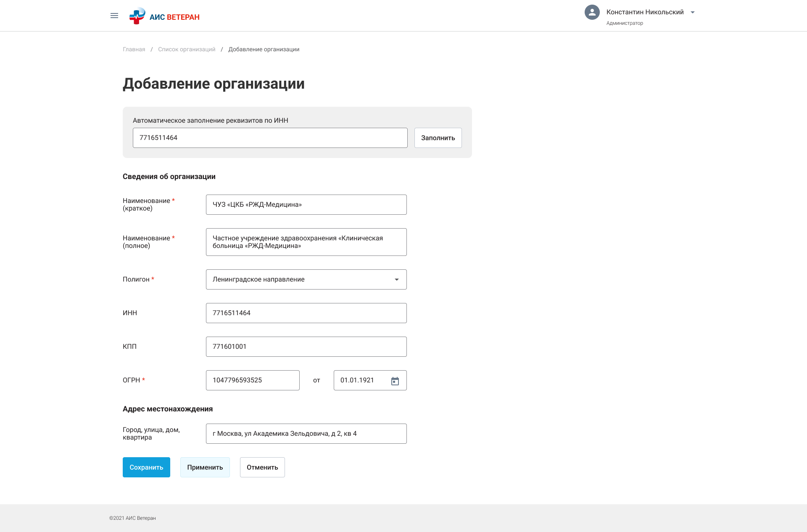The height and width of the screenshot is (532, 807).
Task: Open the Полигон dropdown
Action: coord(306,279)
